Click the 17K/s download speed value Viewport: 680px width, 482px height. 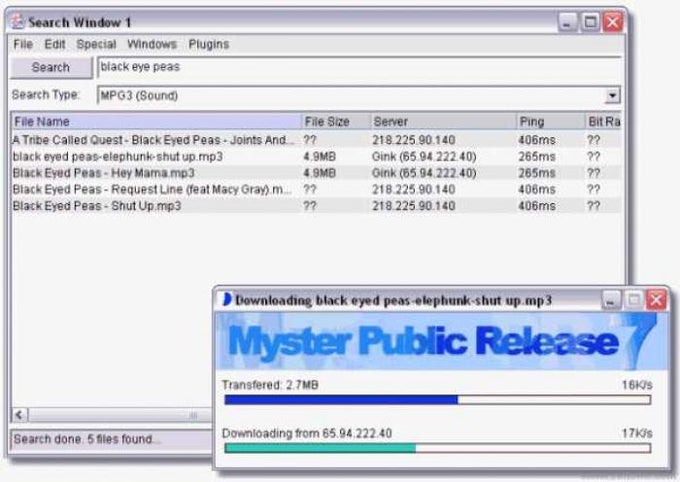(637, 433)
